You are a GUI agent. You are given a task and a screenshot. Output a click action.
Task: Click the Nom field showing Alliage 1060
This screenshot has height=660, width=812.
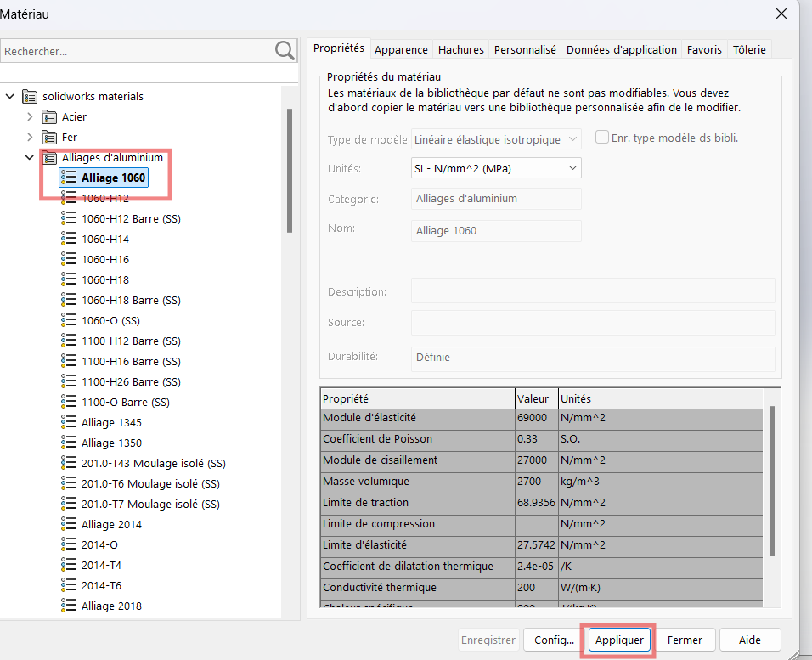496,230
